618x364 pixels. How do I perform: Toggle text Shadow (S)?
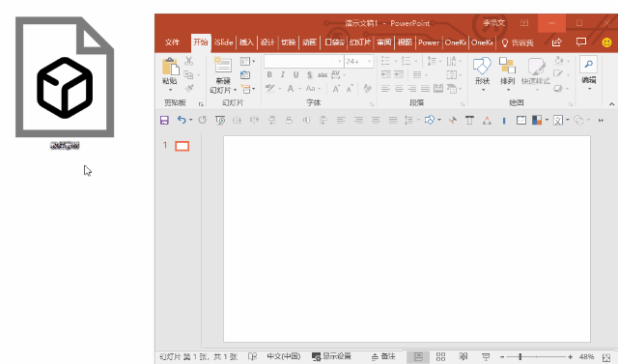[x=309, y=74]
